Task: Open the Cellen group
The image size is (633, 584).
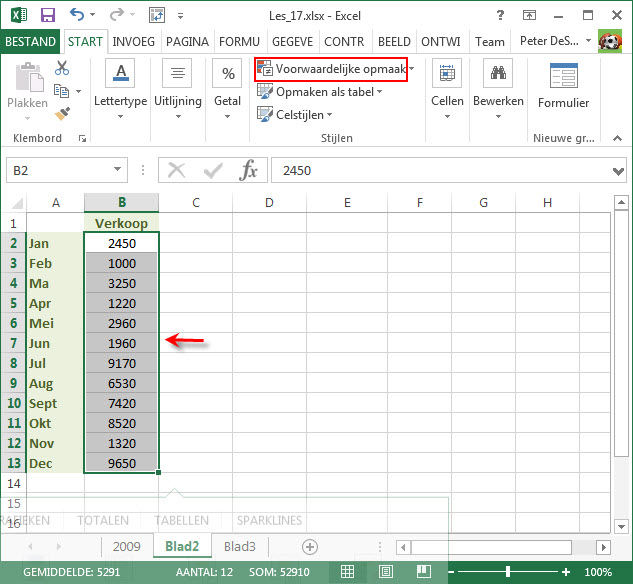Action: (x=447, y=89)
